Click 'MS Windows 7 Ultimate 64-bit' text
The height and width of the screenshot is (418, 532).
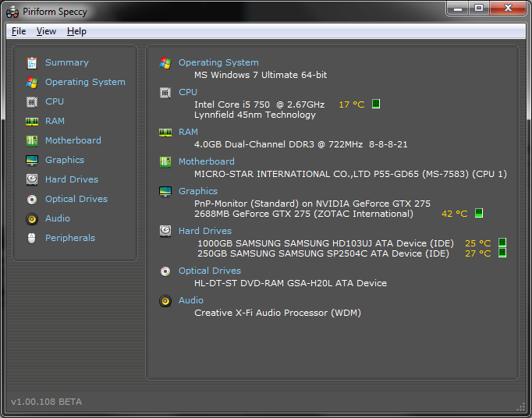tap(261, 75)
